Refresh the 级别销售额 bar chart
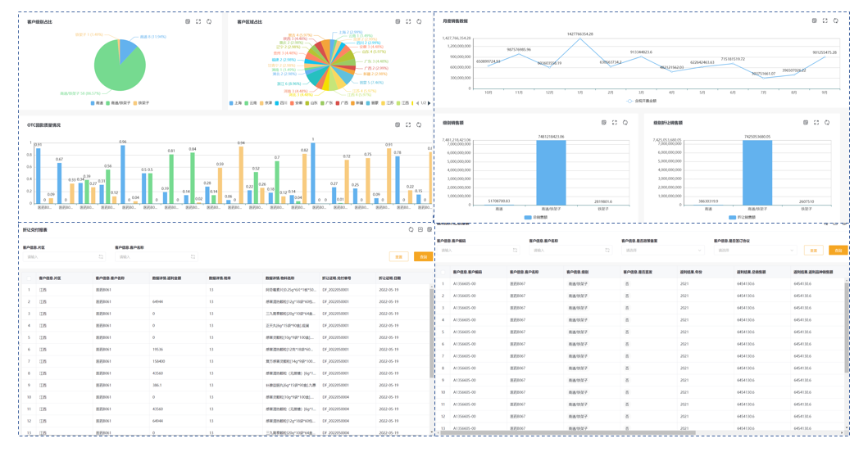Viewport: 868px width, 452px height. tap(625, 123)
